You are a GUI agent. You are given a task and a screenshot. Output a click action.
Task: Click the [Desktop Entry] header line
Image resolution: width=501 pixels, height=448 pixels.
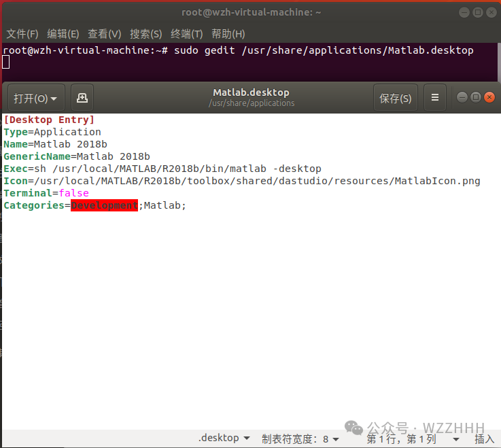49,120
